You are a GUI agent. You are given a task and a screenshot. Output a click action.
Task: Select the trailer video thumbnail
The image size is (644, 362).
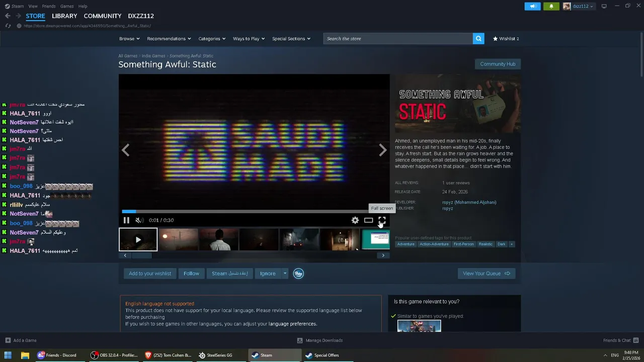138,239
